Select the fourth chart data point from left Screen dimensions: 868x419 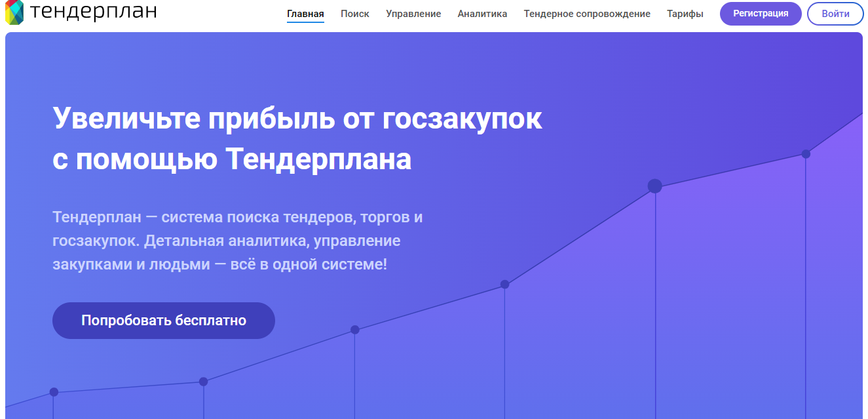click(504, 285)
